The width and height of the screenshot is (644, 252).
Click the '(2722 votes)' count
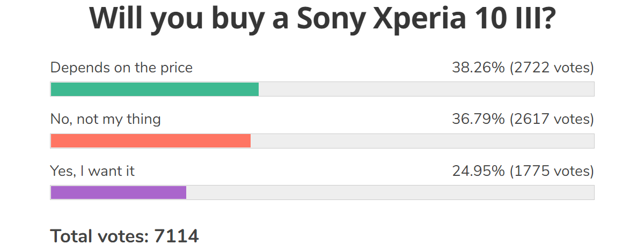point(552,68)
